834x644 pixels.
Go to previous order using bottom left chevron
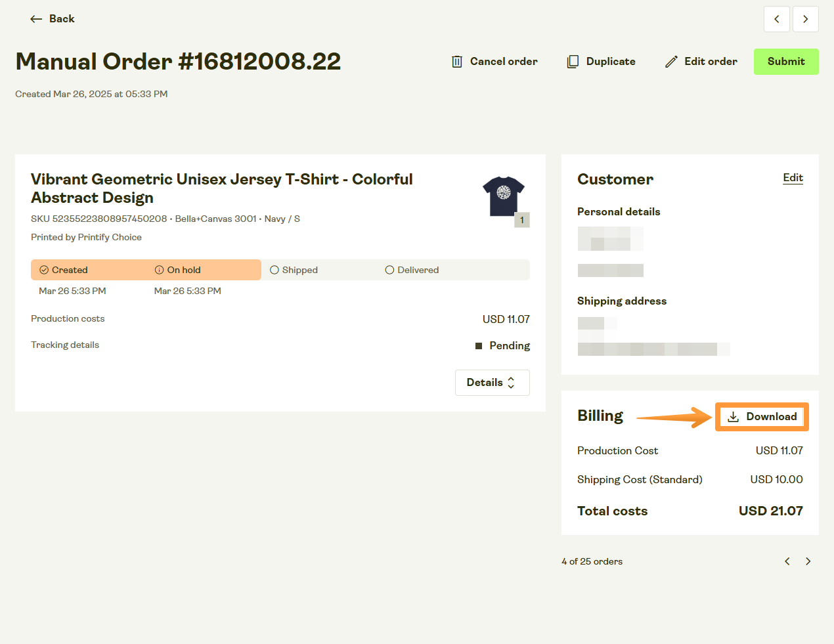(x=787, y=561)
